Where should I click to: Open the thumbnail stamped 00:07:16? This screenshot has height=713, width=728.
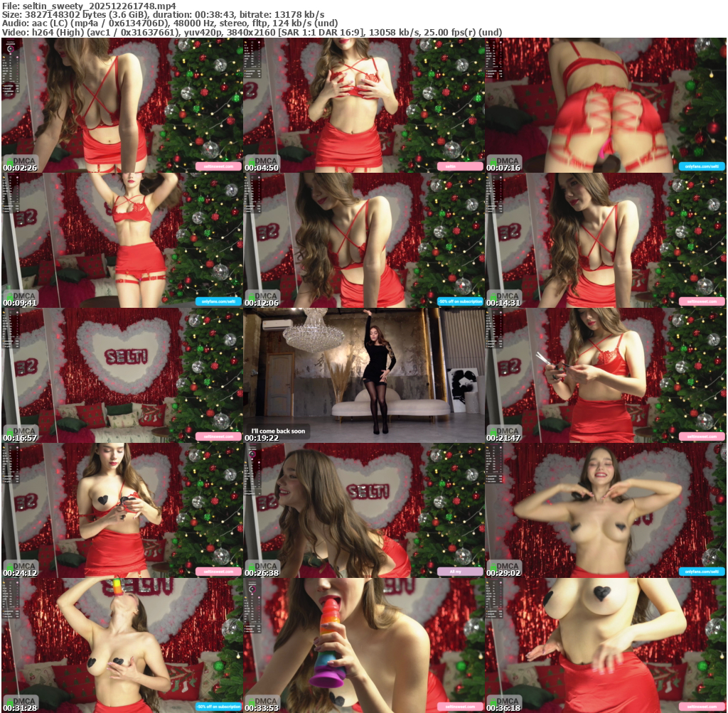[x=606, y=105]
